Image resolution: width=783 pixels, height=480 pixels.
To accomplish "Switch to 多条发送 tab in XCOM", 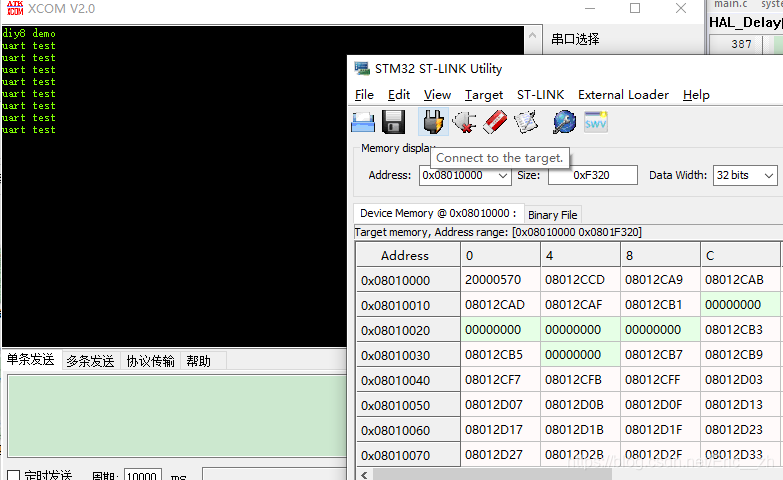I will [90, 361].
